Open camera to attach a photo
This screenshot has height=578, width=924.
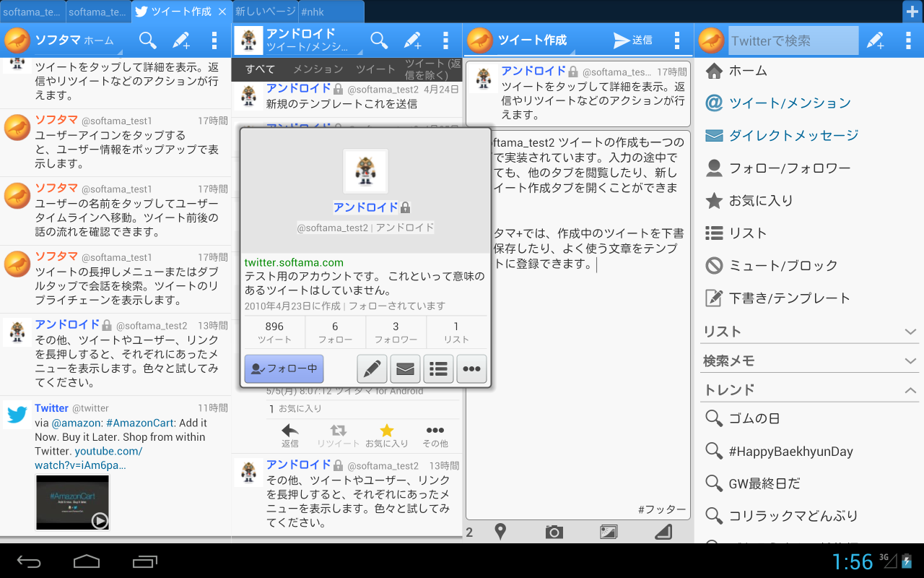tap(554, 532)
